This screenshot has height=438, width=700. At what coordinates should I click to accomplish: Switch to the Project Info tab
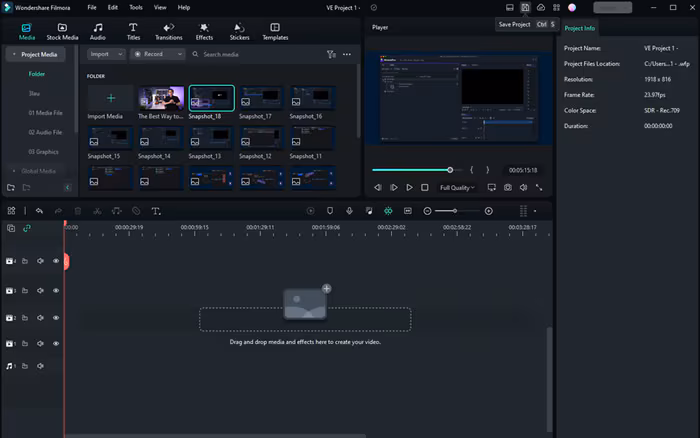[580, 28]
